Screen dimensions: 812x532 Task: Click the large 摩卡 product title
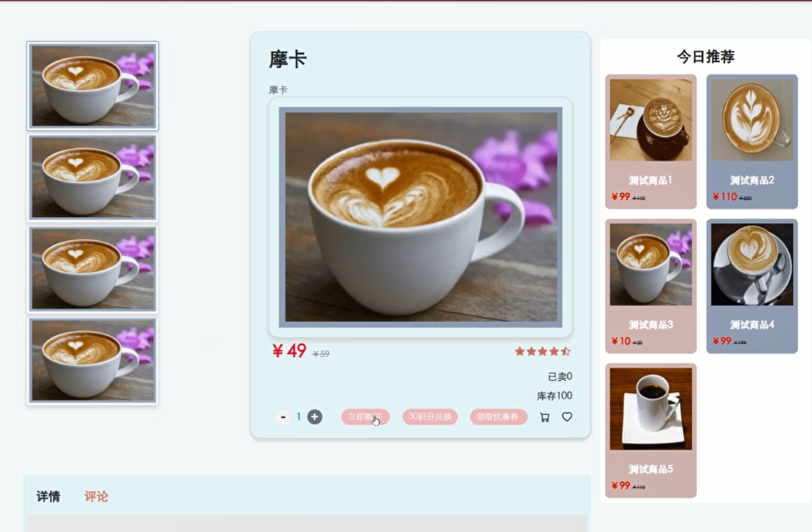[288, 59]
